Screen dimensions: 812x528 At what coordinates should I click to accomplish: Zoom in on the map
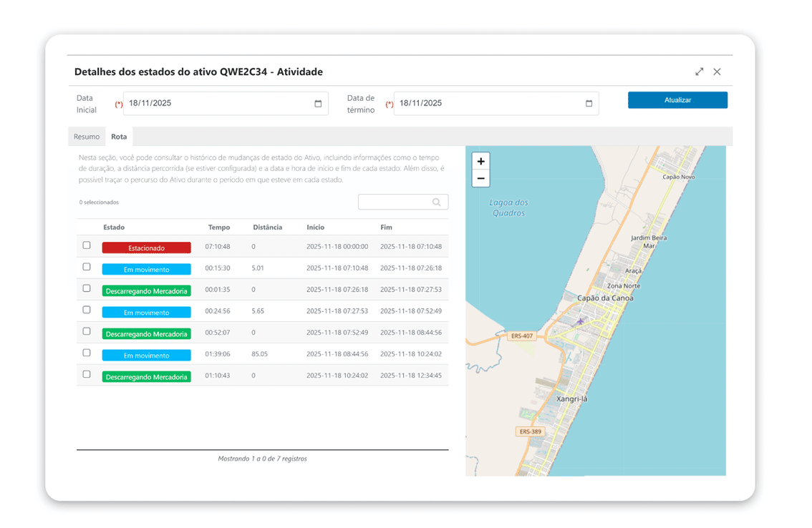pyautogui.click(x=480, y=161)
